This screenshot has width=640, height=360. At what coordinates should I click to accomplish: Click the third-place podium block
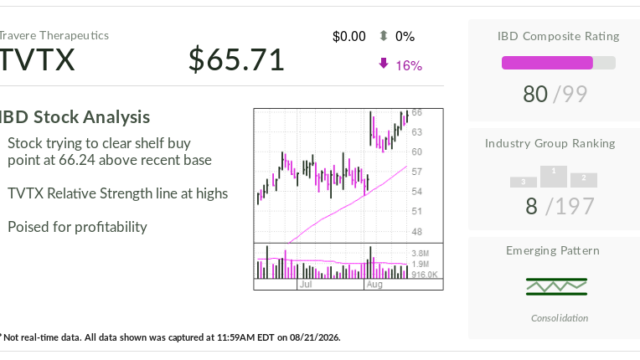(523, 182)
